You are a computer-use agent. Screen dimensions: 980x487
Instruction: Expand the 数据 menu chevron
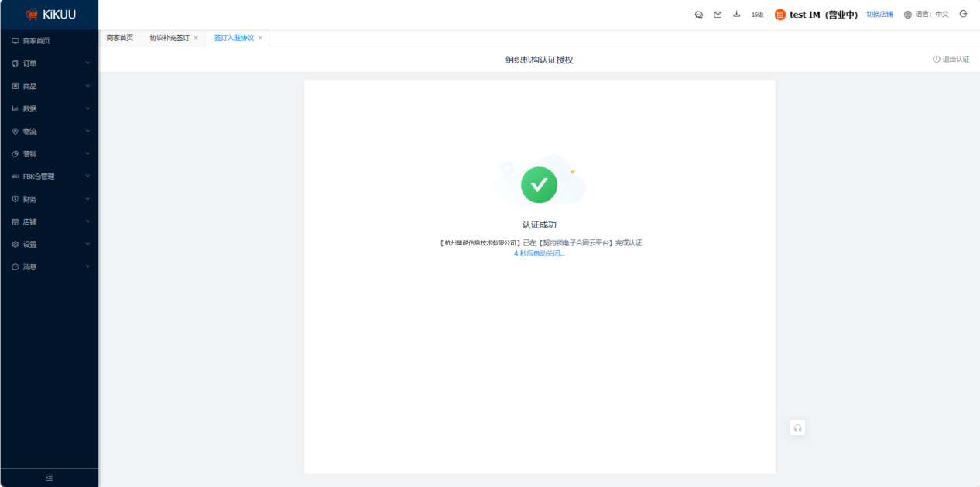(x=87, y=108)
